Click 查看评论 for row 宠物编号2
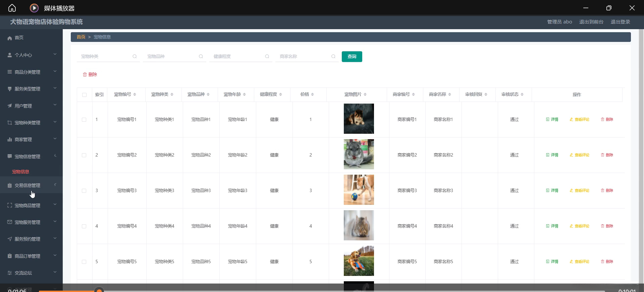This screenshot has width=644, height=292. pos(579,155)
